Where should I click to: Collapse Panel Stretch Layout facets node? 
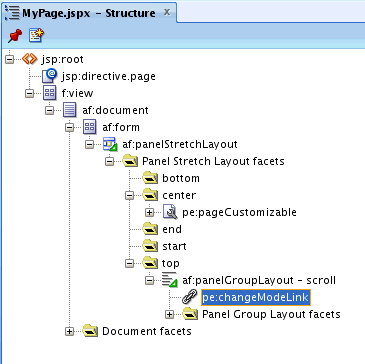109,162
